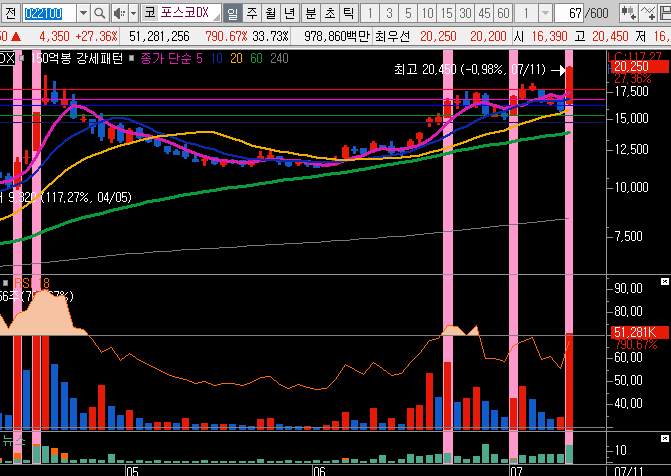Toggle the square marker before 종가 단순
Image resolution: width=671 pixels, height=476 pixels.
132,58
